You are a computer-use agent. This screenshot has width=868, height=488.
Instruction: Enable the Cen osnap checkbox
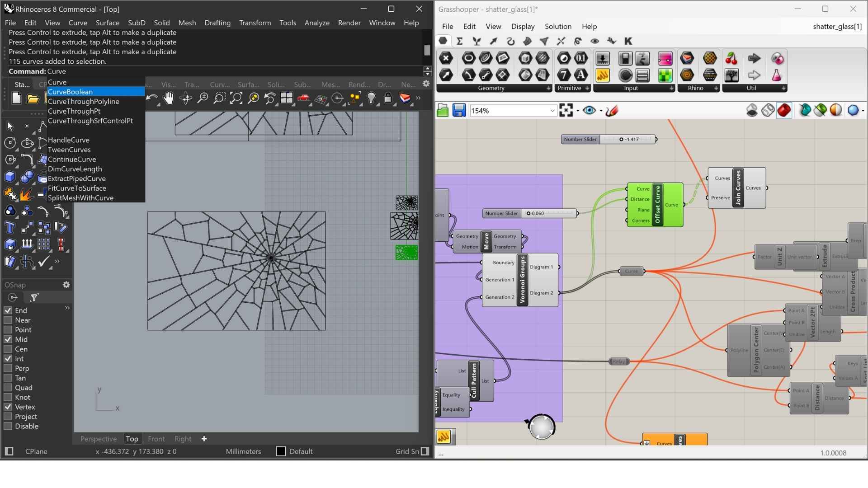(8, 349)
